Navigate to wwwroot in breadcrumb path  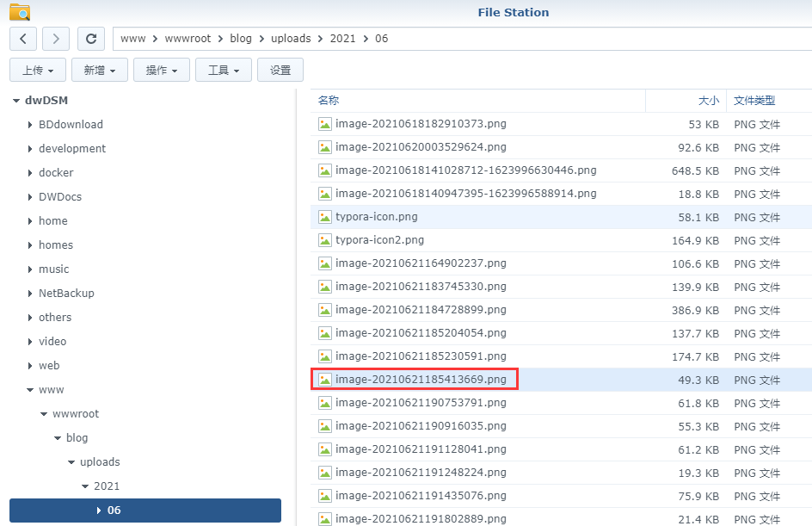point(188,39)
